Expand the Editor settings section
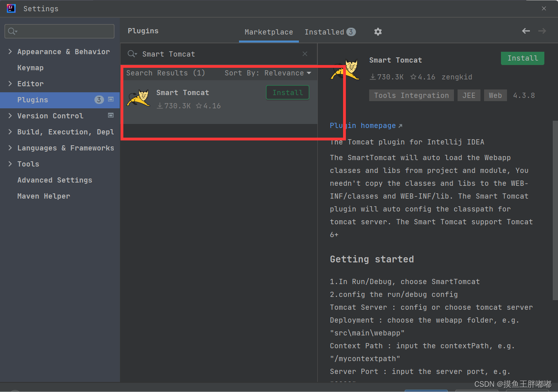The height and width of the screenshot is (392, 558). (x=10, y=83)
